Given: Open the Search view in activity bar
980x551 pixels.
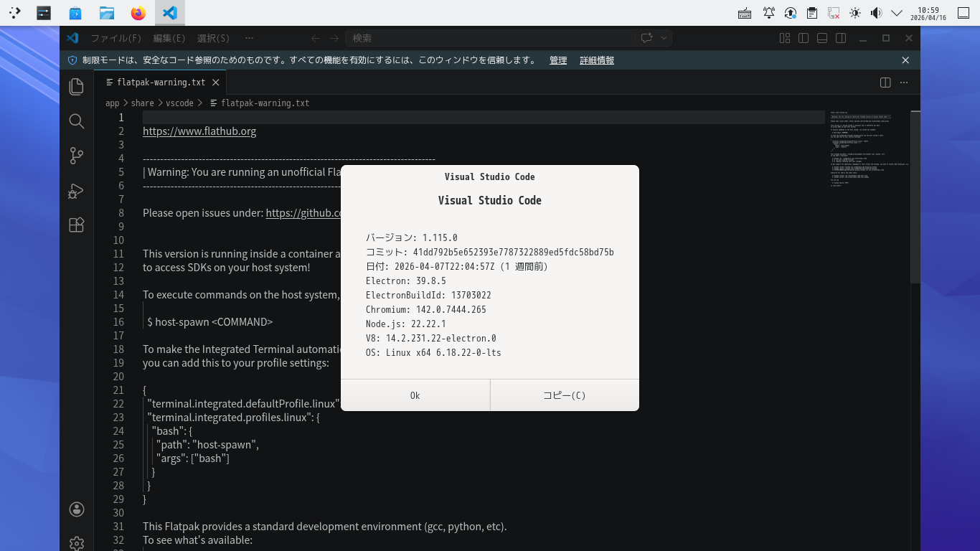Looking at the screenshot, I should pos(77,121).
